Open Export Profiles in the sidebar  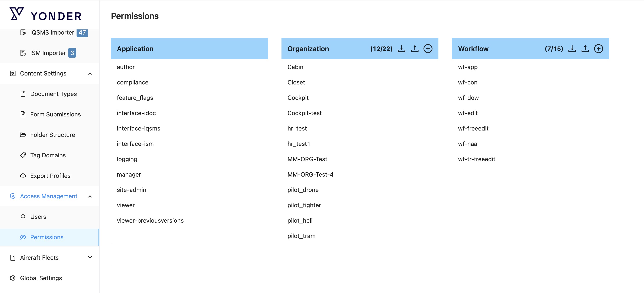(50, 176)
